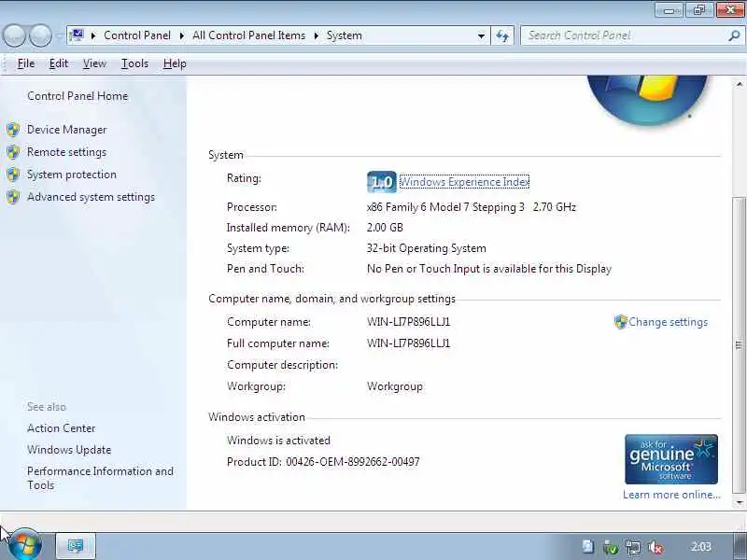Click the Control Panel breadcrumb segment
Screen dimensions: 747x560
pos(137,35)
